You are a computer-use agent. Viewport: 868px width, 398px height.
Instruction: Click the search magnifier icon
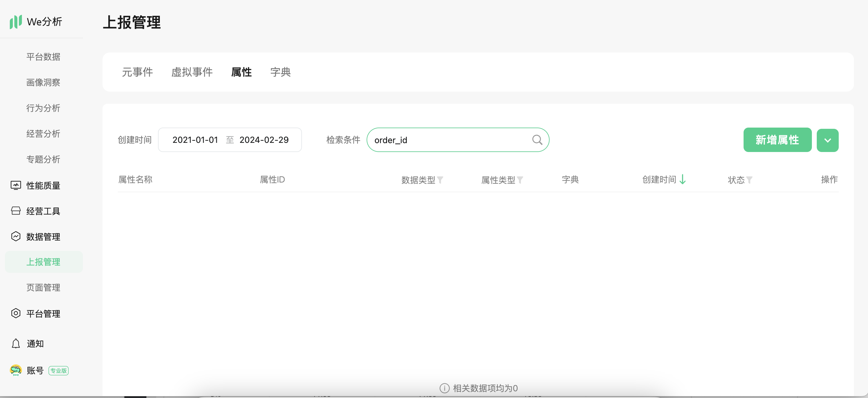537,140
